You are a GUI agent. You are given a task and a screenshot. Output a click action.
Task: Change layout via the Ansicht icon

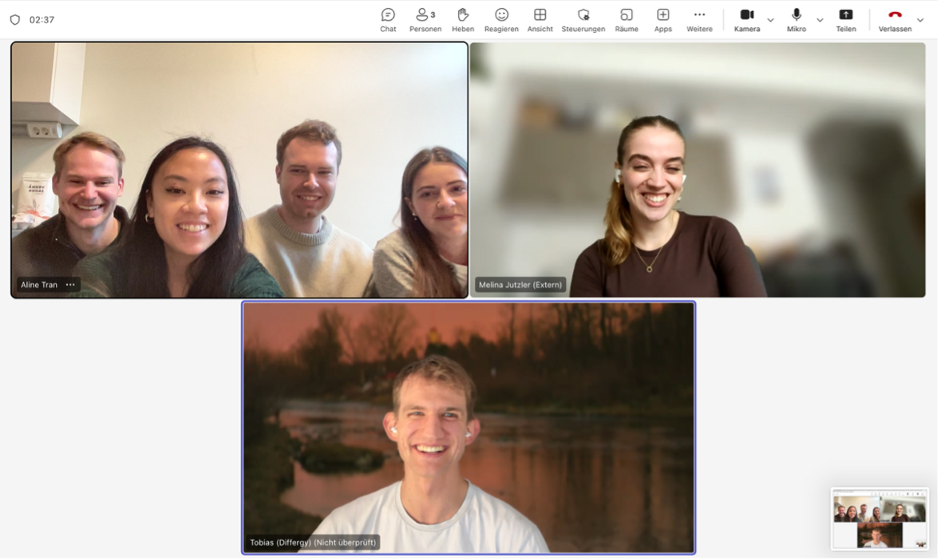pyautogui.click(x=540, y=19)
